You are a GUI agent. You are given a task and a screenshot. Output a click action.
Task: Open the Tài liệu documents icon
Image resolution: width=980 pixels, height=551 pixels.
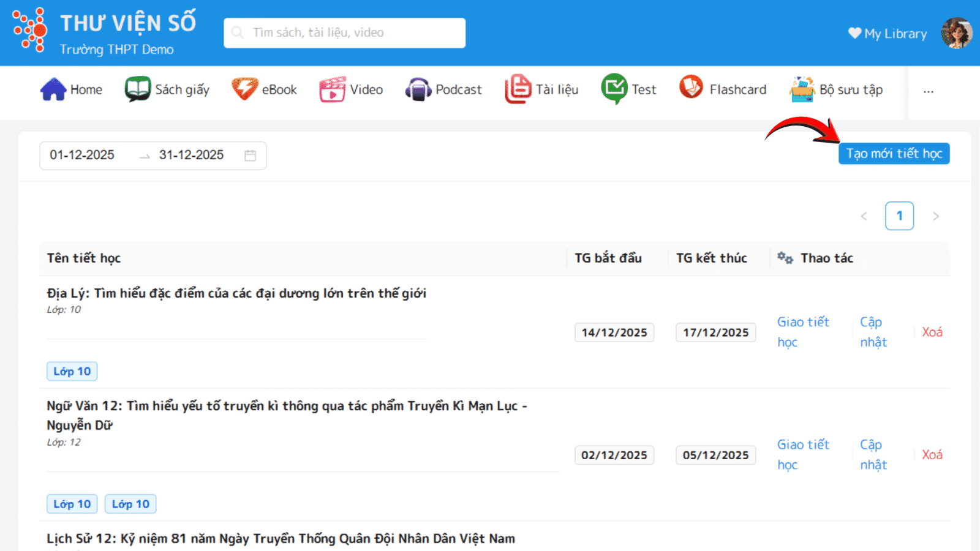pos(518,89)
